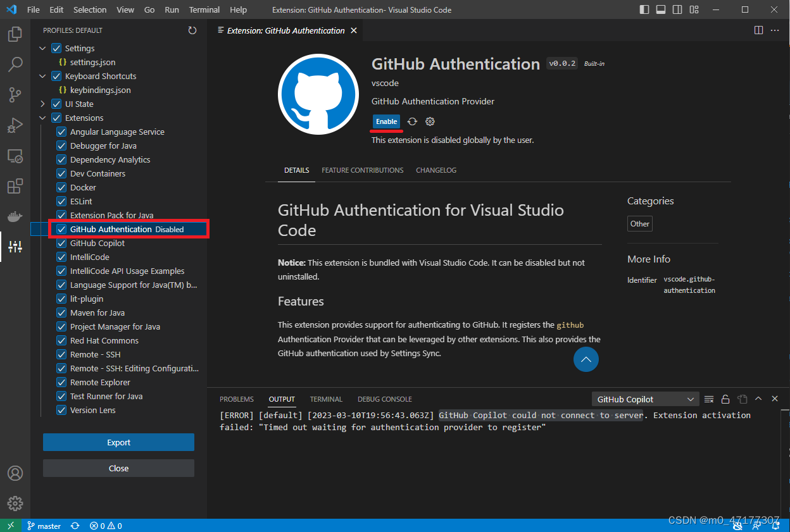790x532 pixels.
Task: Open the Source Control view
Action: coord(15,95)
